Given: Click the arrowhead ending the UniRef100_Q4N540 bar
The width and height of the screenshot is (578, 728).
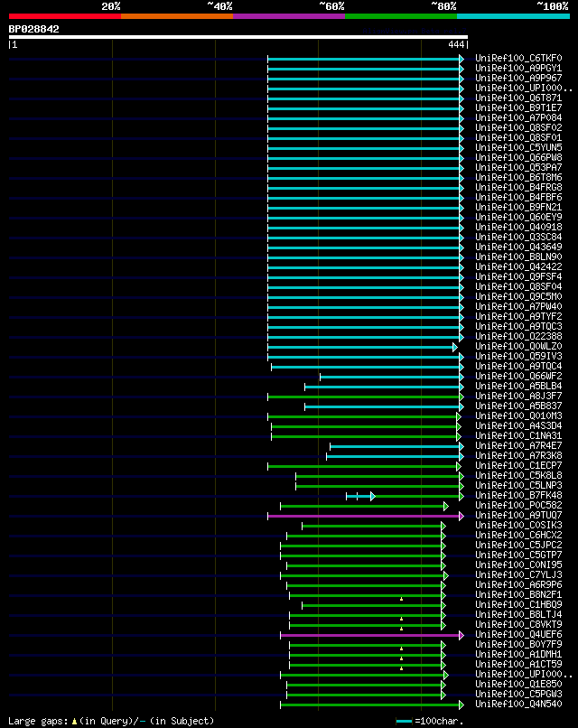Looking at the screenshot, I should [461, 705].
